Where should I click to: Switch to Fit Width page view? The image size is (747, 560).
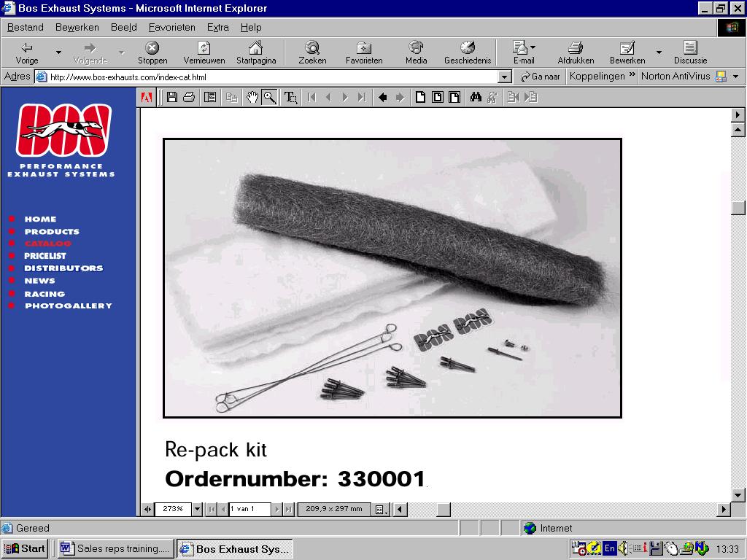(454, 97)
